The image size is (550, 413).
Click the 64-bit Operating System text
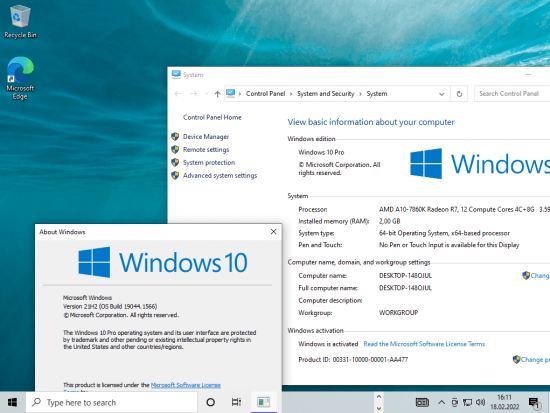point(444,233)
